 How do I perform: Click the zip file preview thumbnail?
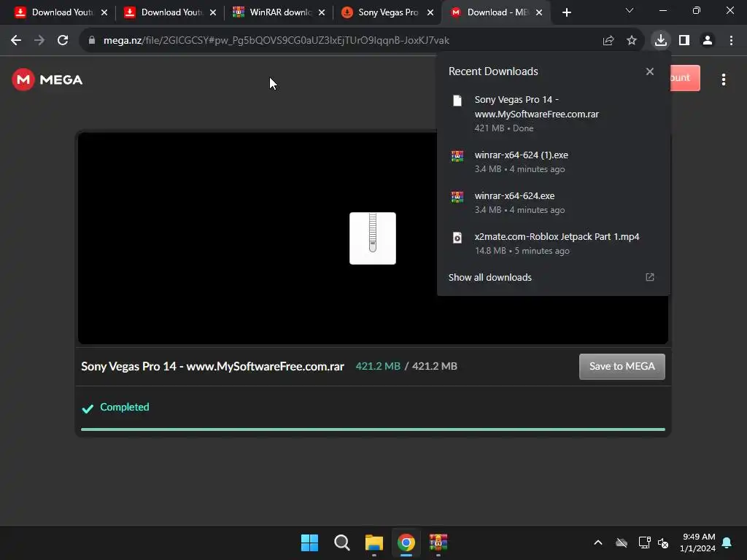click(373, 238)
